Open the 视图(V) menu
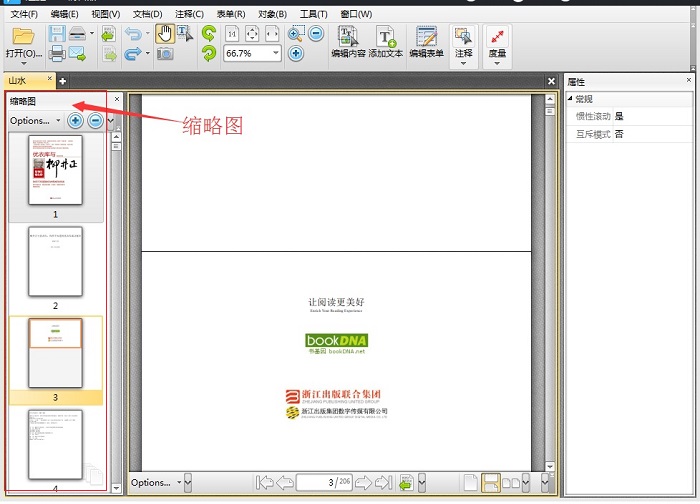The width and height of the screenshot is (700, 504). [106, 14]
